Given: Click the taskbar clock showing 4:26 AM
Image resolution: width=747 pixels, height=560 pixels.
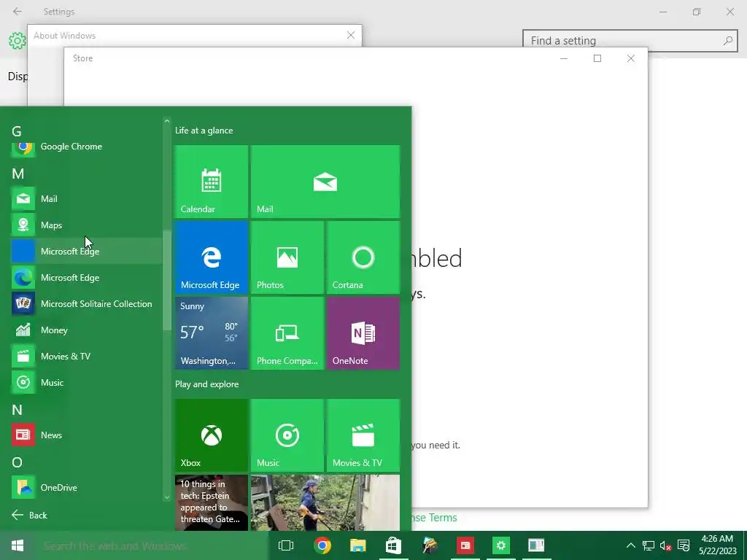Looking at the screenshot, I should 718,545.
